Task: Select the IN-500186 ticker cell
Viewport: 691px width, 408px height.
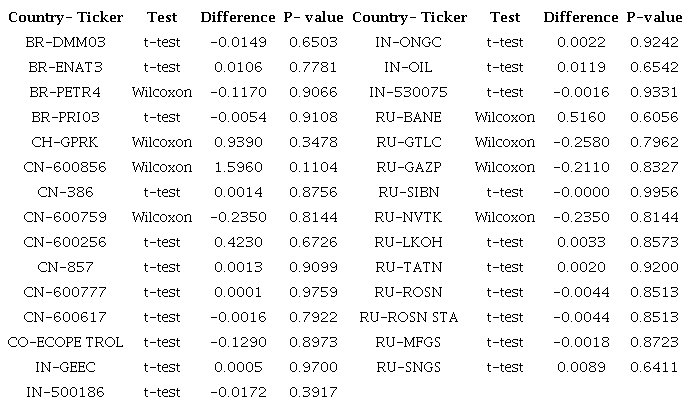Action: click(x=66, y=392)
